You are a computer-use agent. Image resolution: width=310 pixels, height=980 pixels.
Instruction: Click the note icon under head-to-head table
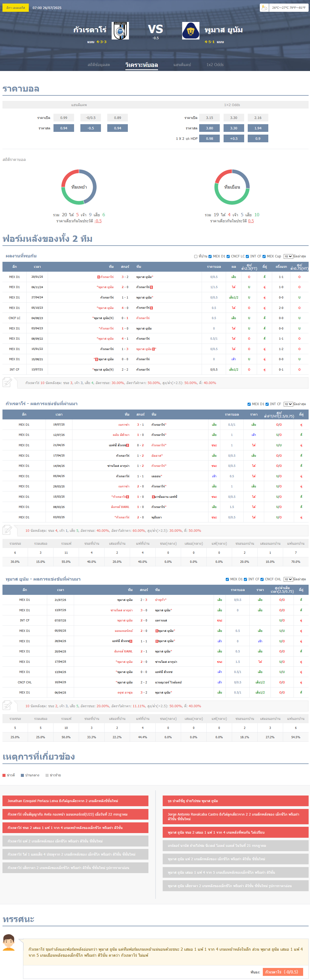(x=7, y=382)
